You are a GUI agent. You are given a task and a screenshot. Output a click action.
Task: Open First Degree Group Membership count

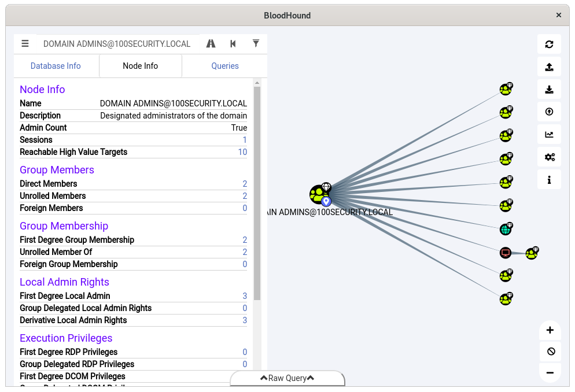[245, 240]
